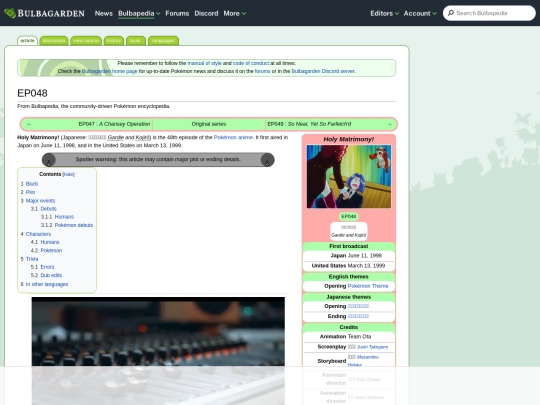The width and height of the screenshot is (540, 405).
Task: Open the Bulbagarden home page link
Action: (110, 71)
